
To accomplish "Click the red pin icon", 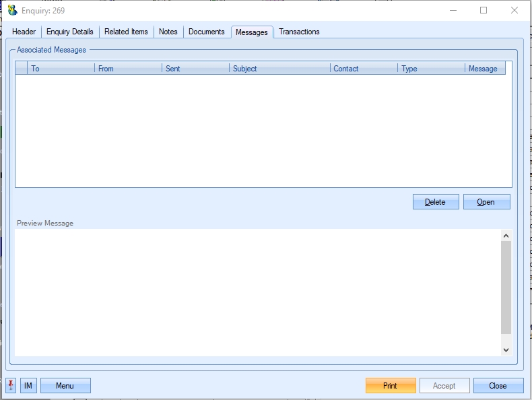I will [11, 385].
